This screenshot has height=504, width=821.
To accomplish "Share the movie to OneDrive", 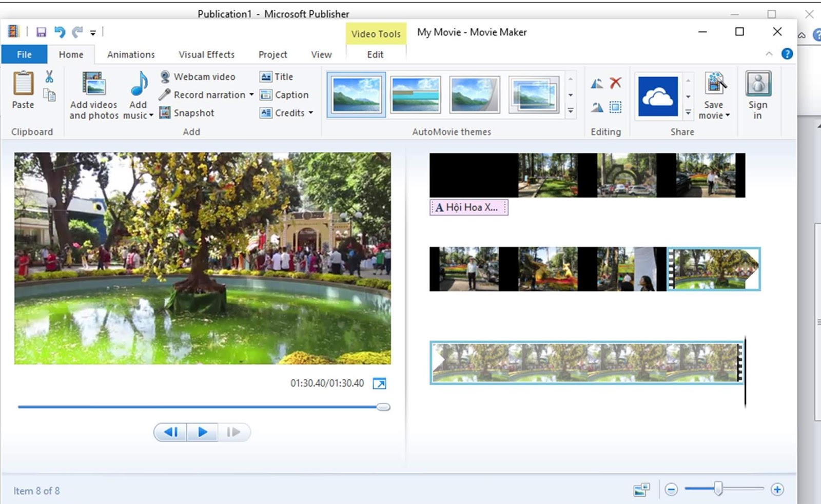I will coord(658,96).
